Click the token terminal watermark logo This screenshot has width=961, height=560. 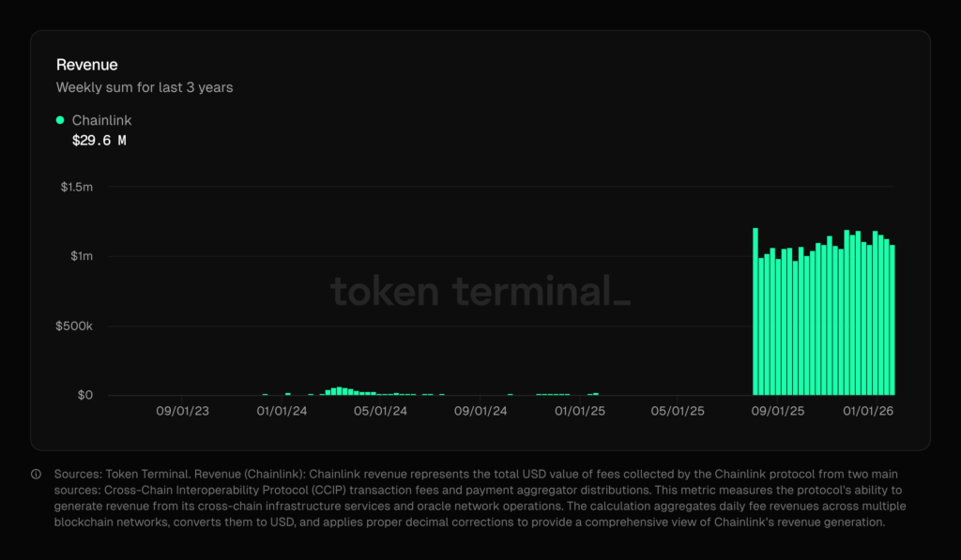tap(480, 291)
